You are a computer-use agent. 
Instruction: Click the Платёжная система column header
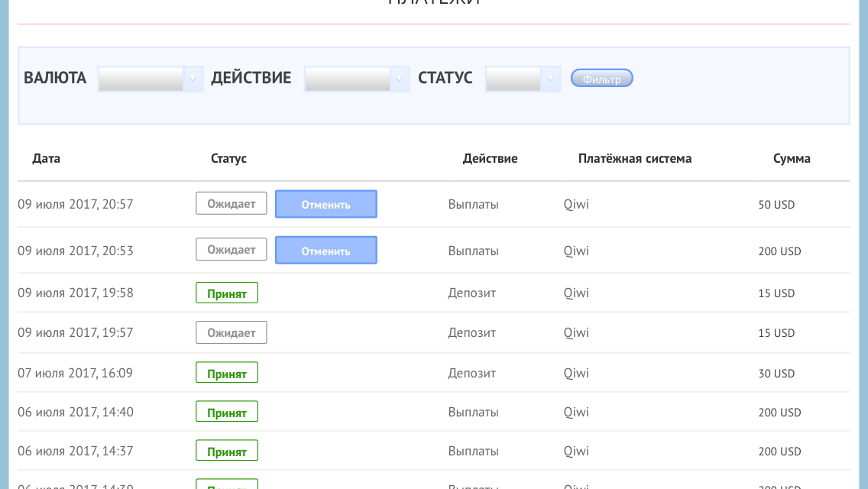pyautogui.click(x=634, y=159)
